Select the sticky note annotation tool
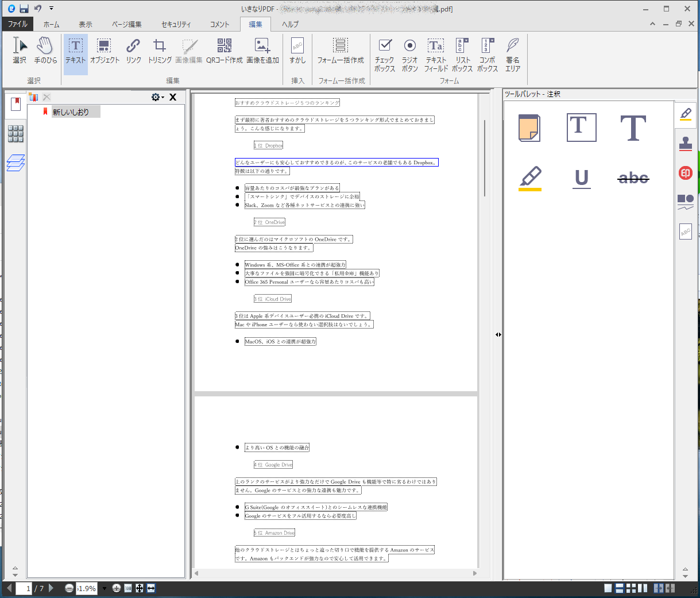Screen dimensions: 700x598 coord(529,128)
